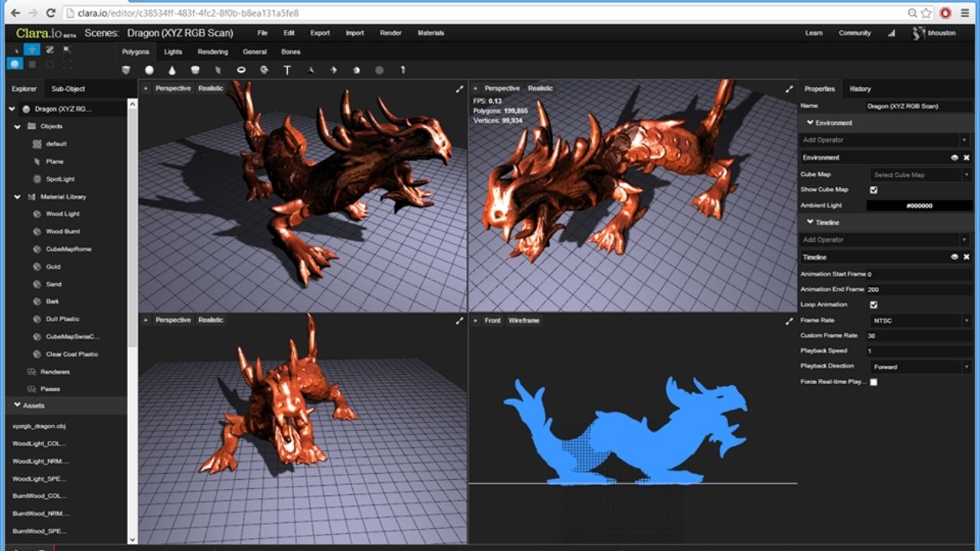This screenshot has width=980, height=551.
Task: Switch to the Lights tab
Action: point(173,52)
